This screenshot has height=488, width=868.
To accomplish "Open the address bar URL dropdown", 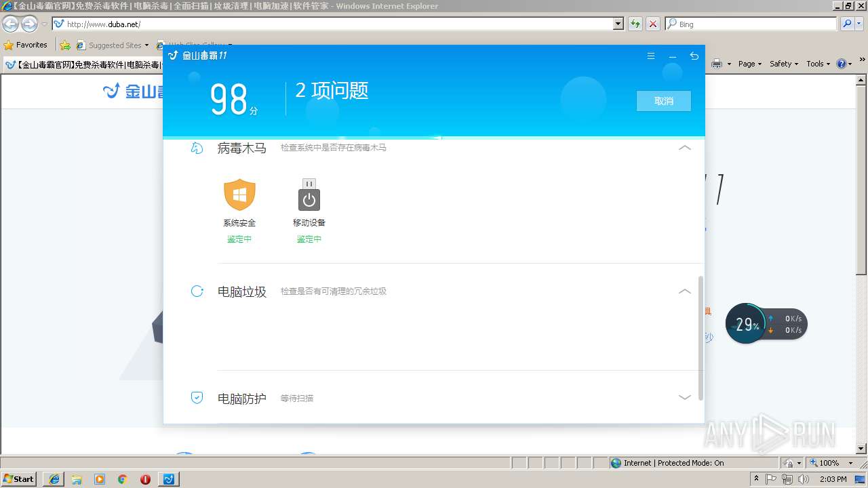I will coord(618,24).
